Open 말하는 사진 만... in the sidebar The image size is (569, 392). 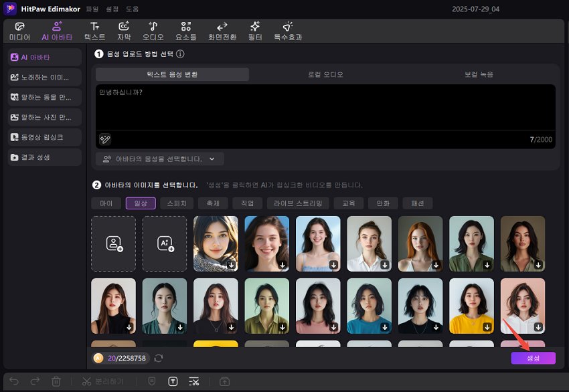[45, 117]
